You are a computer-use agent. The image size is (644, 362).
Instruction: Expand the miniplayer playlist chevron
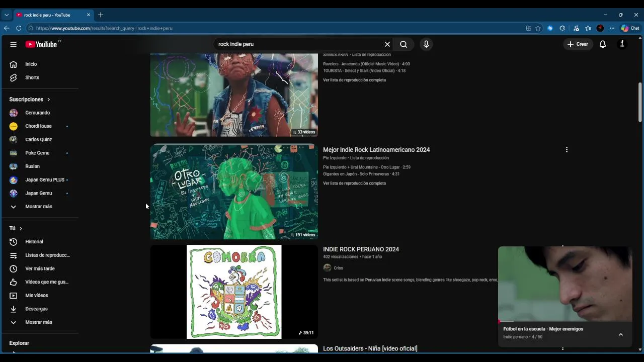[x=620, y=334]
